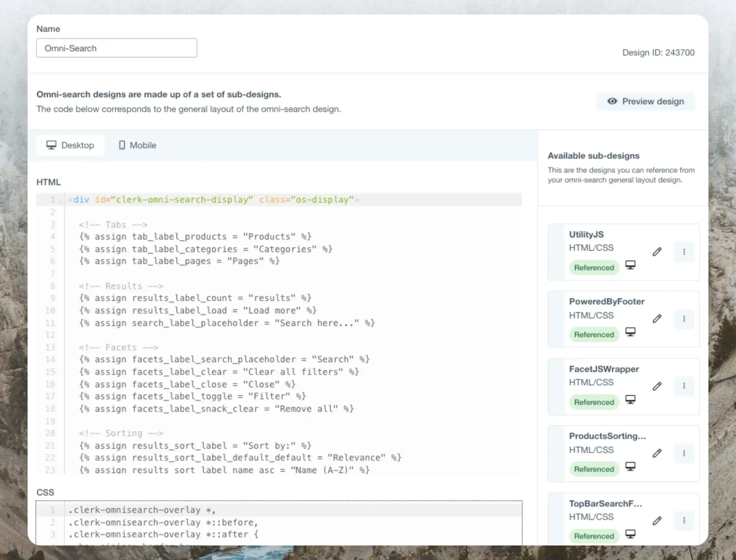Click the Tabs comment on HTML line 3

coord(113,225)
